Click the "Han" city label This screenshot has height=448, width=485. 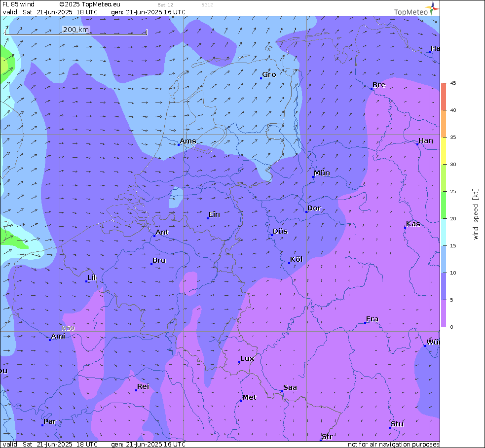(426, 140)
